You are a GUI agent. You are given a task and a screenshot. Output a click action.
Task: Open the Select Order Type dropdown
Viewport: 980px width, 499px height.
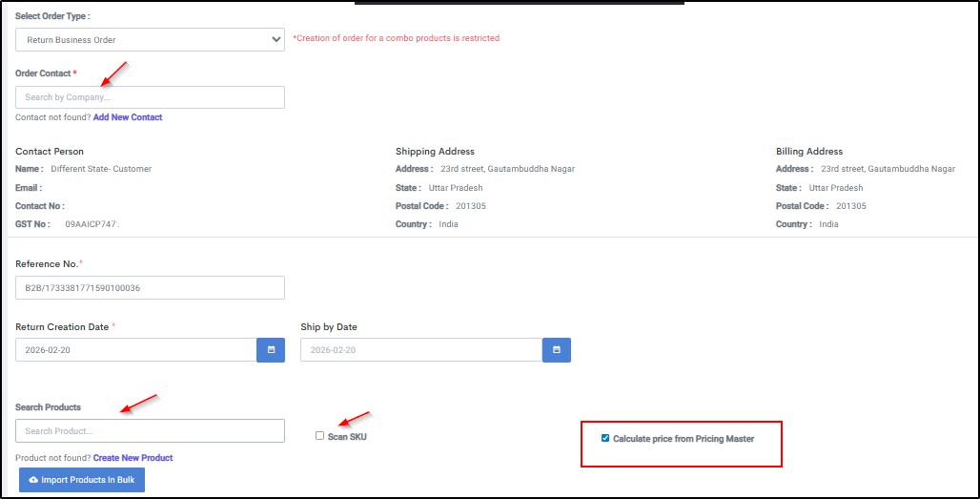pos(150,39)
